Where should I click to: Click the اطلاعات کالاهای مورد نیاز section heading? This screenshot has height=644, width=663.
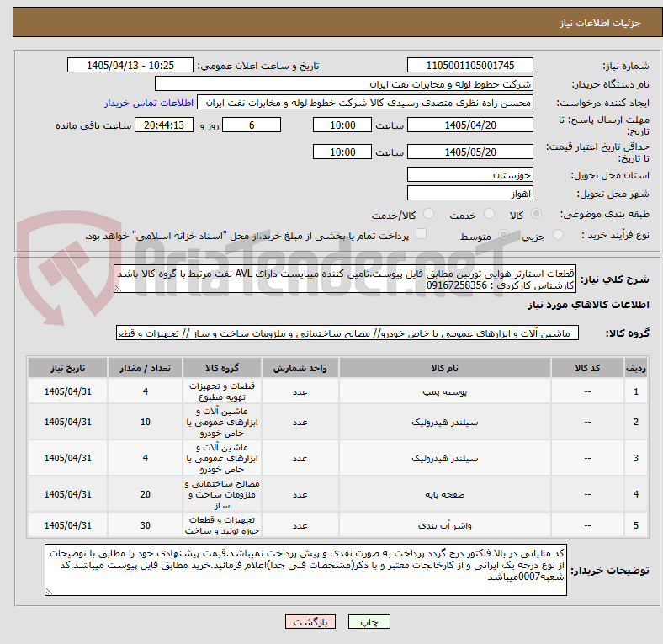[588, 305]
